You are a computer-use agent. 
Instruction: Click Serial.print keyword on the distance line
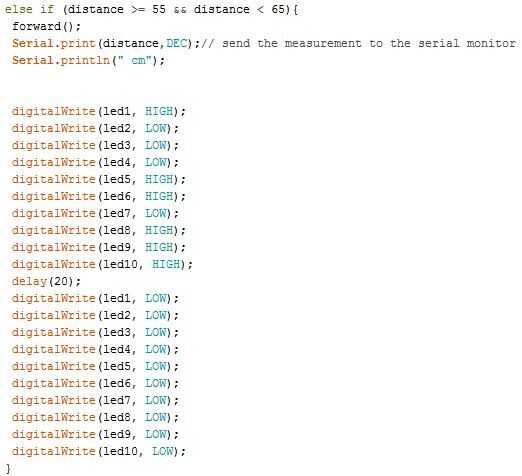(54, 44)
